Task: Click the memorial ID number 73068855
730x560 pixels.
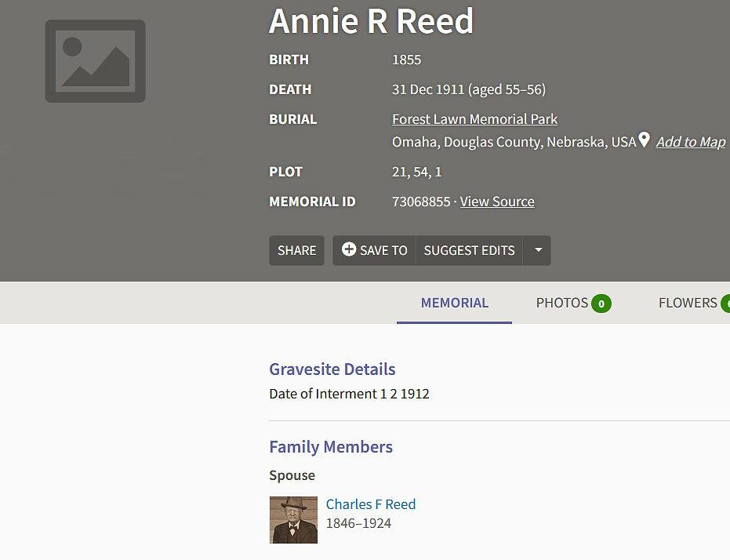Action: (x=421, y=202)
